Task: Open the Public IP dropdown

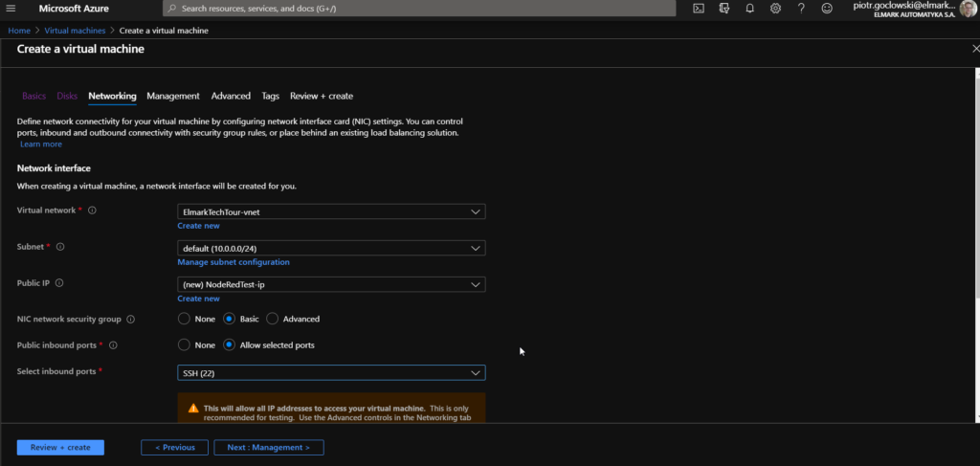Action: [x=331, y=284]
